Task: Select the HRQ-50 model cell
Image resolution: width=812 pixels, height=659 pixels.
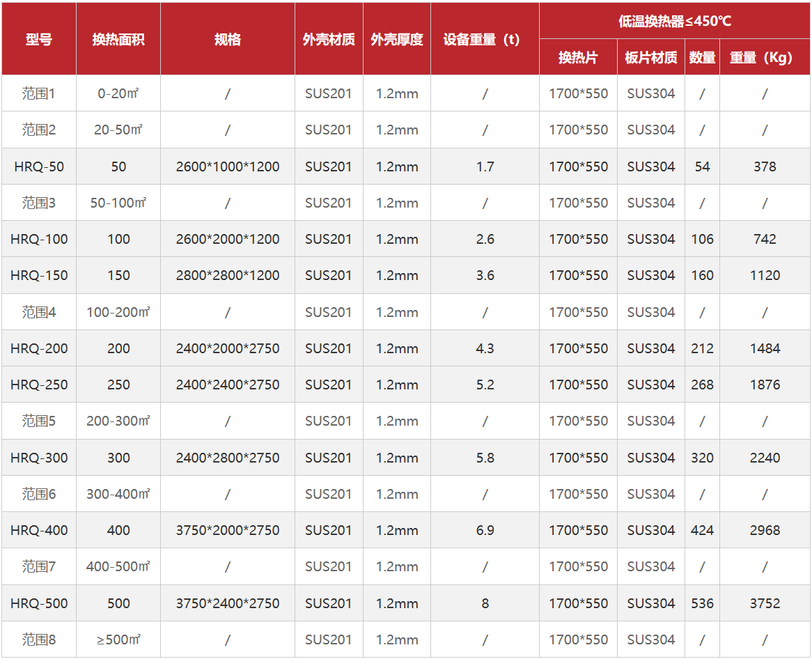Action: point(39,166)
